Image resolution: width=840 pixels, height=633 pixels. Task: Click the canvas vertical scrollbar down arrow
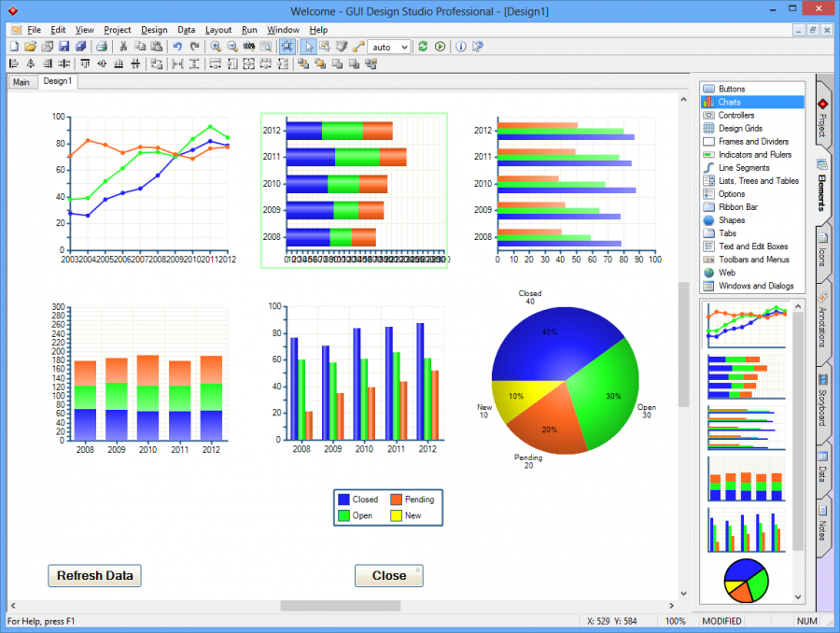pyautogui.click(x=683, y=594)
